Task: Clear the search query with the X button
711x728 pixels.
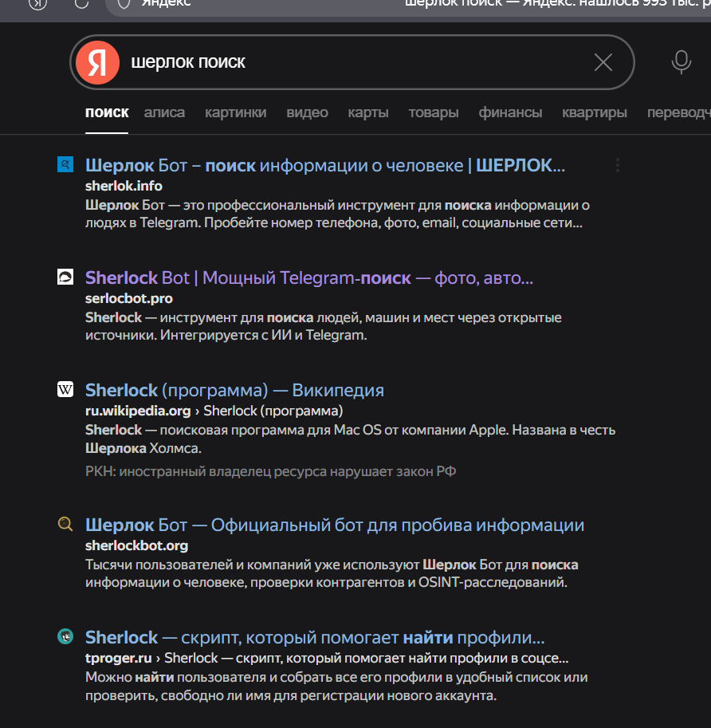Action: pyautogui.click(x=603, y=62)
